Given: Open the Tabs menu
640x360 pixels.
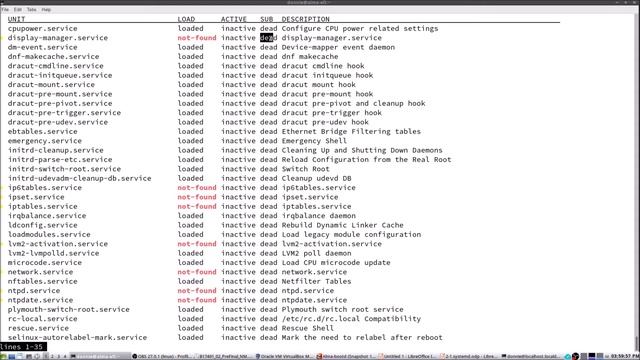Looking at the screenshot, I should pyautogui.click(x=31, y=9).
